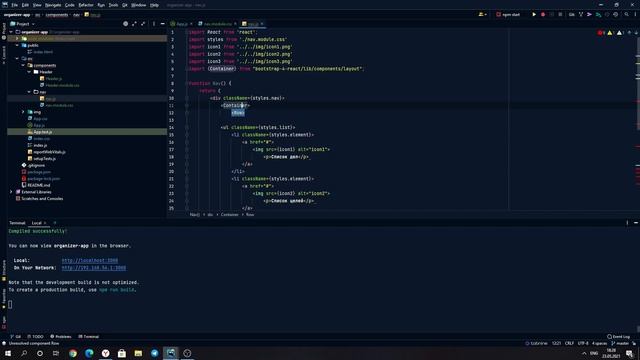
Task: Open Search Everywhere magnifier icon
Action: tap(627, 15)
